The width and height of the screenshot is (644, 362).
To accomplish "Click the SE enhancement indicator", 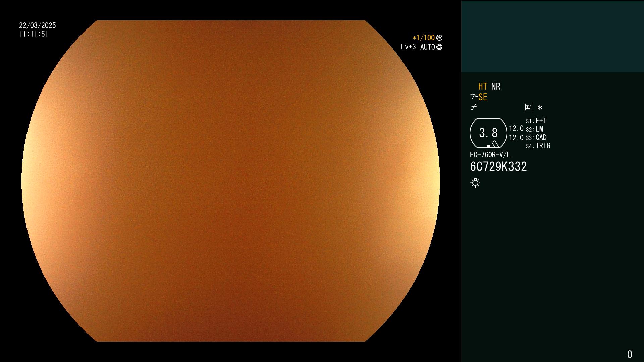I will point(483,97).
